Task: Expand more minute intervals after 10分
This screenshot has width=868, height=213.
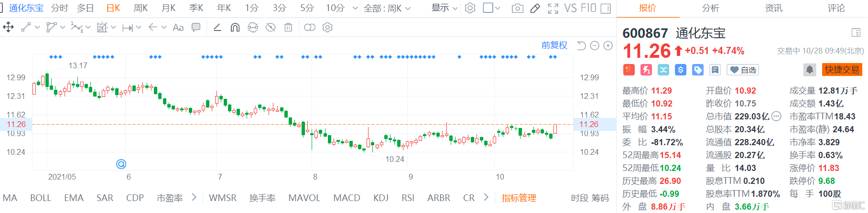Action: 355,8
